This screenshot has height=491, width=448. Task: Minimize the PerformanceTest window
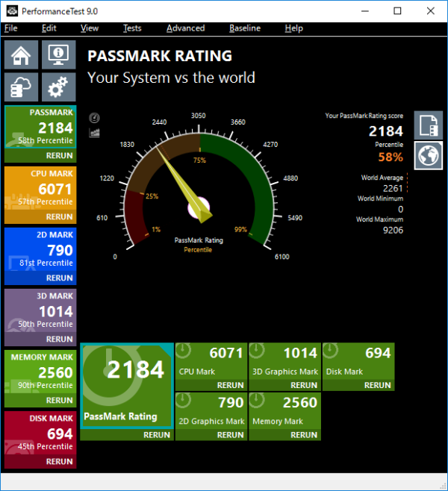[365, 11]
